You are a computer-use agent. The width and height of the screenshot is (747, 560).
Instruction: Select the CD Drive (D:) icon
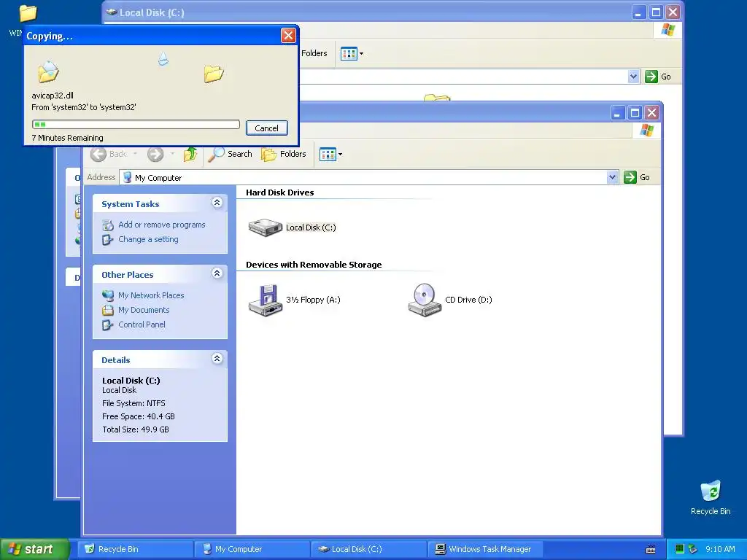[425, 300]
